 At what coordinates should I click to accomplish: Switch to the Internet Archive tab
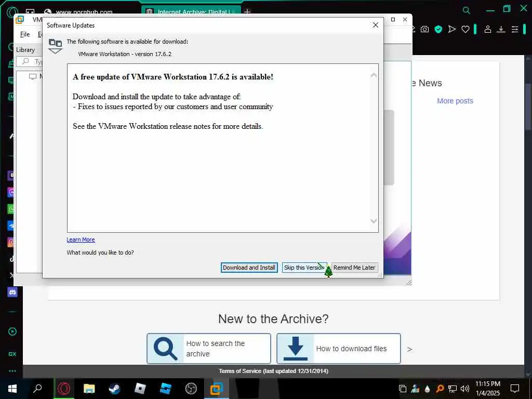tap(191, 10)
